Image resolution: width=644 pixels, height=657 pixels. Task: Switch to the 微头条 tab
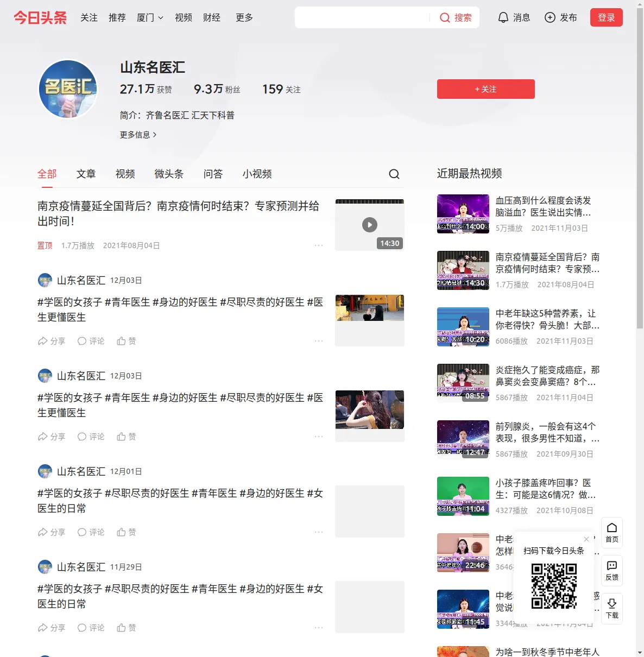pyautogui.click(x=169, y=174)
